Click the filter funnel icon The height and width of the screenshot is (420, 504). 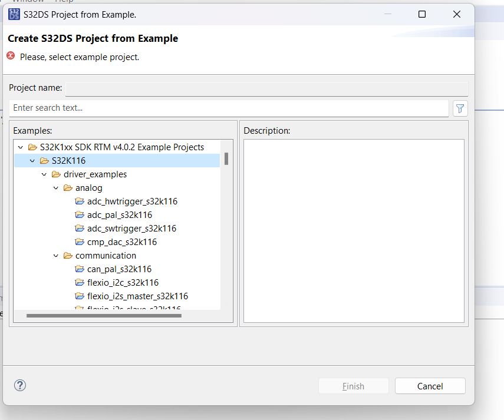460,108
